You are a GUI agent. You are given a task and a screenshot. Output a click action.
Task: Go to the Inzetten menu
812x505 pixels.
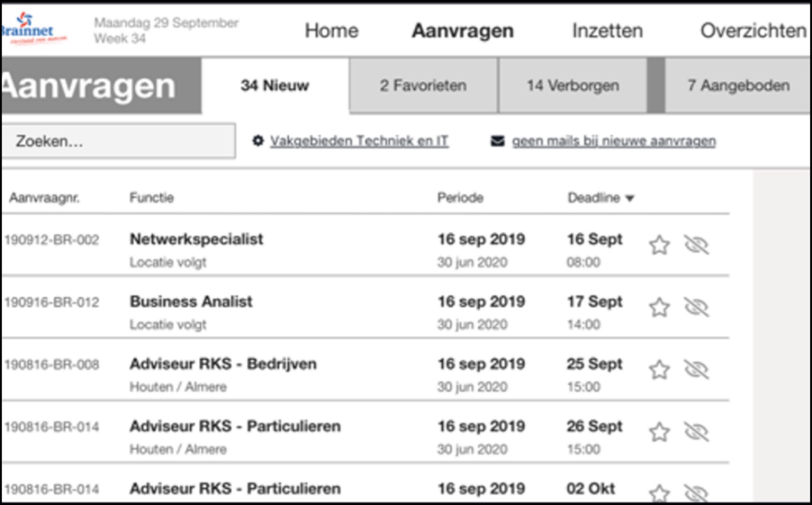pyautogui.click(x=607, y=31)
